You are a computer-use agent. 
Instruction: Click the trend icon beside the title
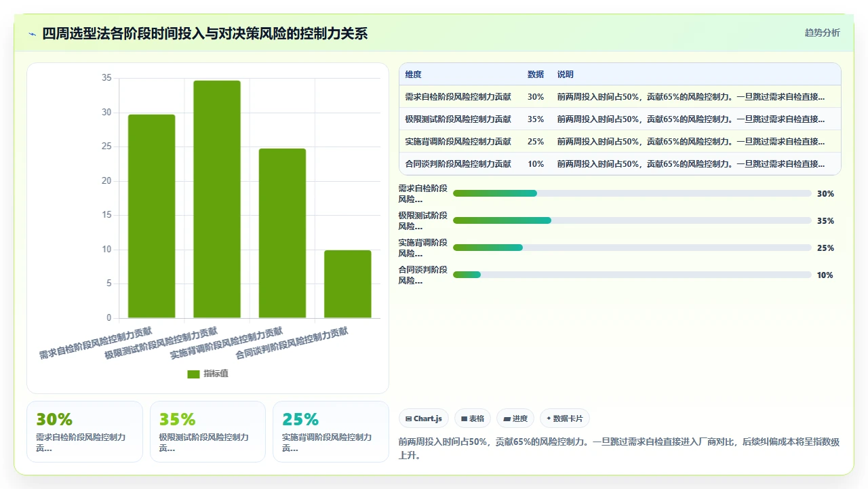33,34
